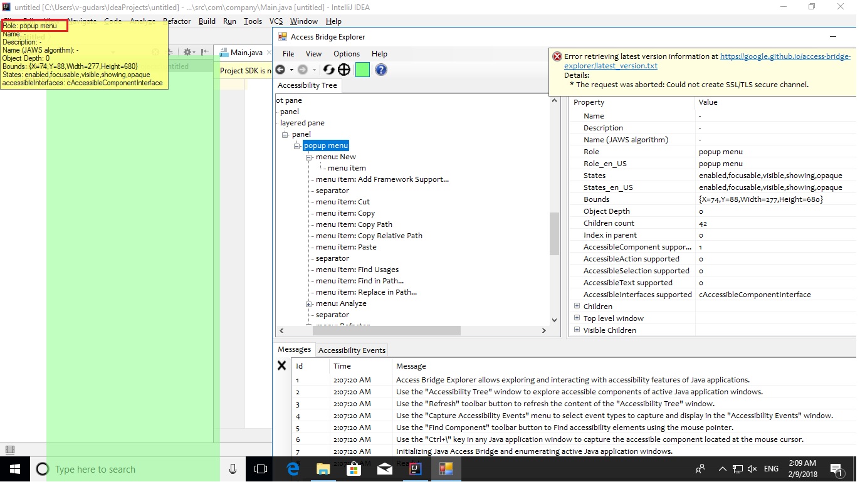Image resolution: width=860 pixels, height=504 pixels.
Task: Click the Navigate Forward arrow icon
Action: [x=303, y=70]
